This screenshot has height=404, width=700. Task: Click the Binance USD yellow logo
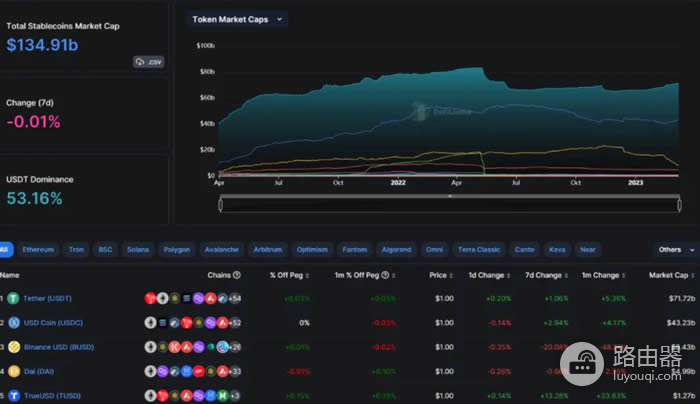click(x=14, y=347)
